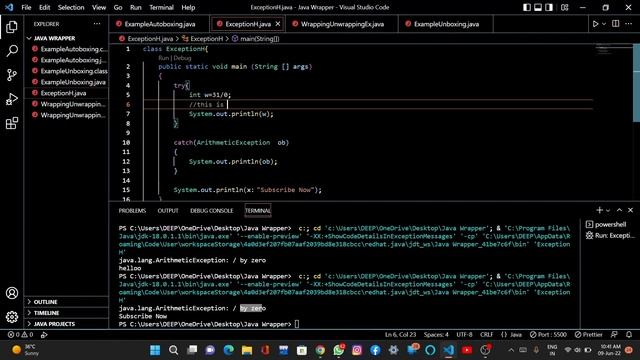Run Java file with play button
640x360 pixels.
pyautogui.click(x=595, y=24)
